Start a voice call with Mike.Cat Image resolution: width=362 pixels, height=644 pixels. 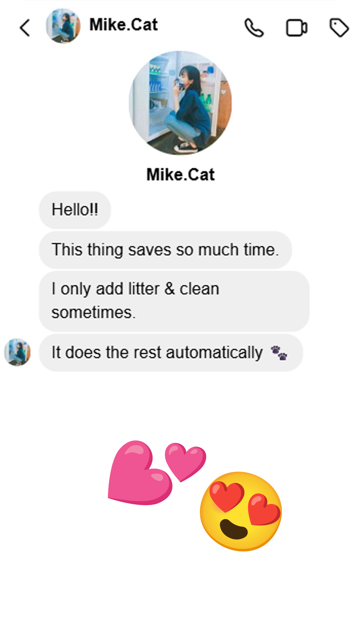click(x=254, y=28)
